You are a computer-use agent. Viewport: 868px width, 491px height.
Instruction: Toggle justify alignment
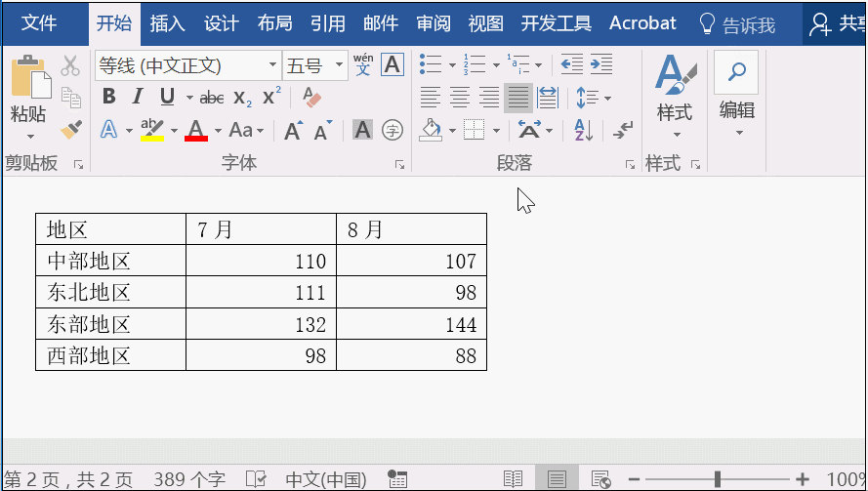[x=518, y=98]
